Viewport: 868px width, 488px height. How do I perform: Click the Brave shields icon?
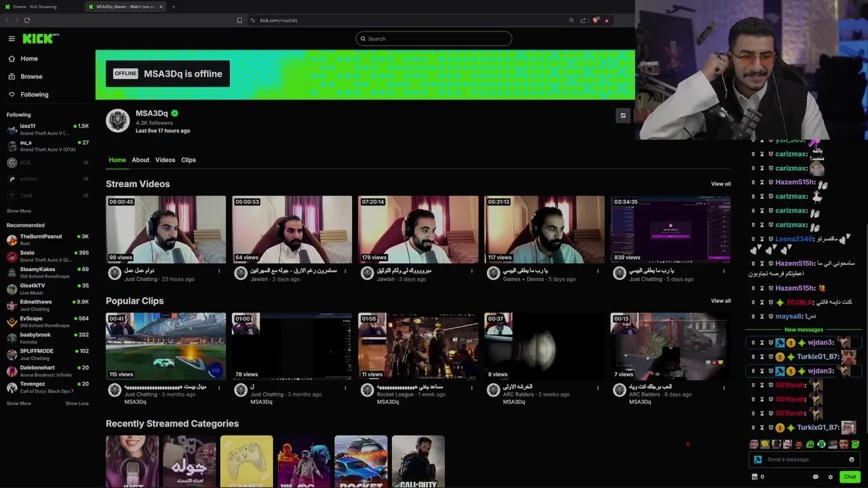pos(595,20)
